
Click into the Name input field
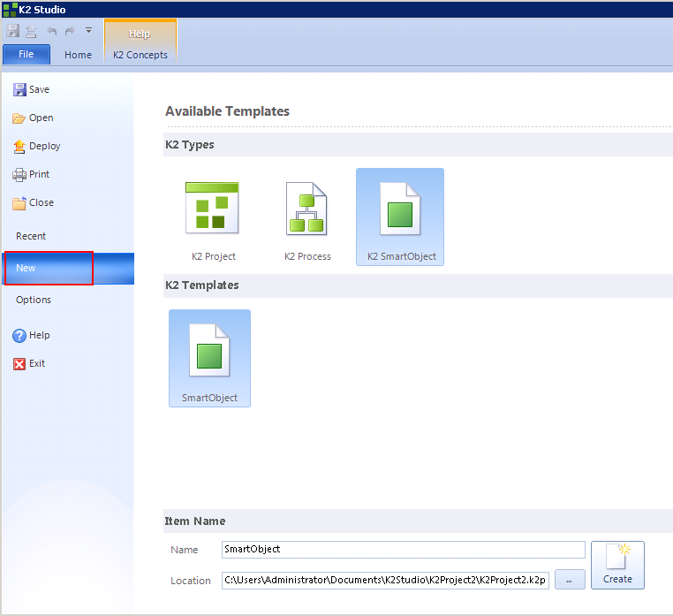click(x=403, y=550)
